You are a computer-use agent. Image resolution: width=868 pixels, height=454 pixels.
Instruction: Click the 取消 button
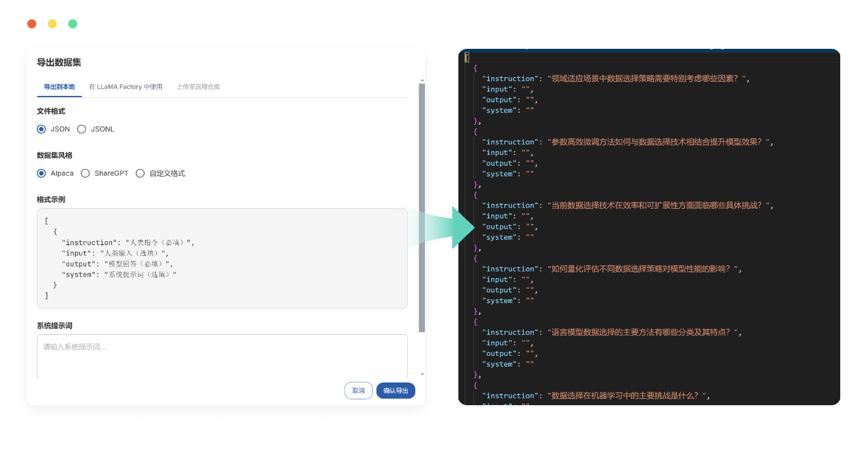point(358,390)
